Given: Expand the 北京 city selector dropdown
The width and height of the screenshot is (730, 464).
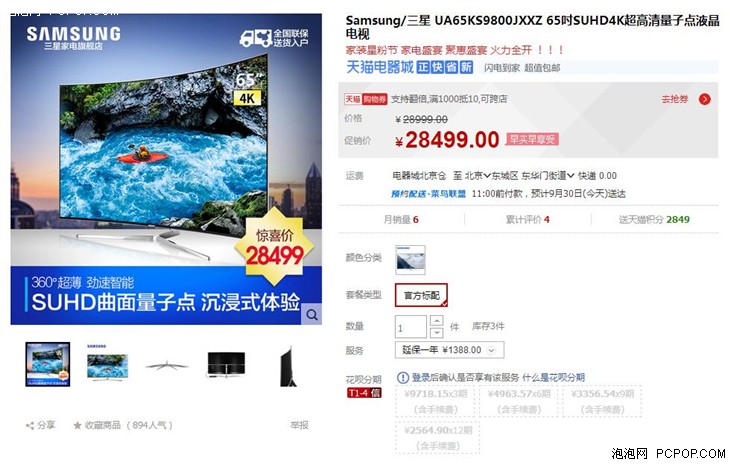Looking at the screenshot, I should click(x=478, y=176).
